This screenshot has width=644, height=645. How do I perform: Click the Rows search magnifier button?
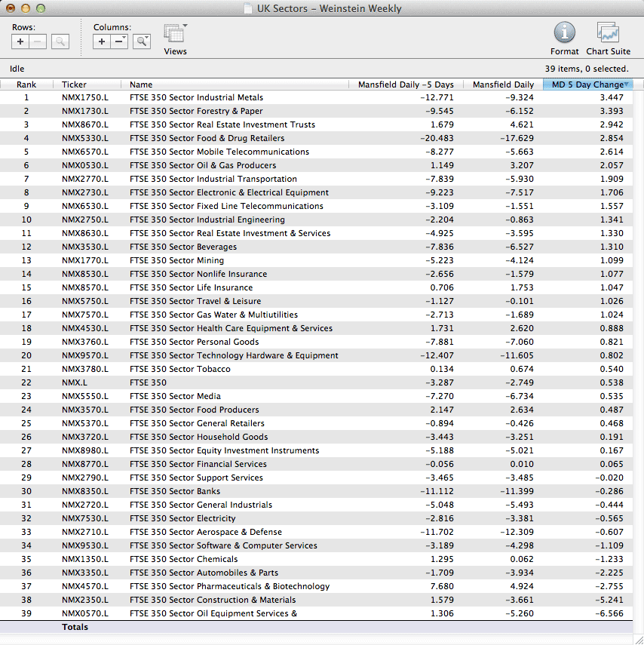click(60, 42)
